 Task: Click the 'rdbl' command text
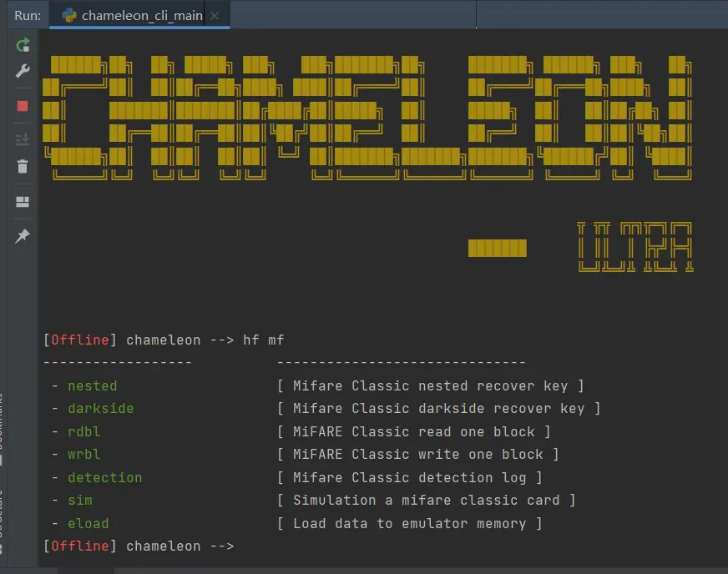(84, 431)
